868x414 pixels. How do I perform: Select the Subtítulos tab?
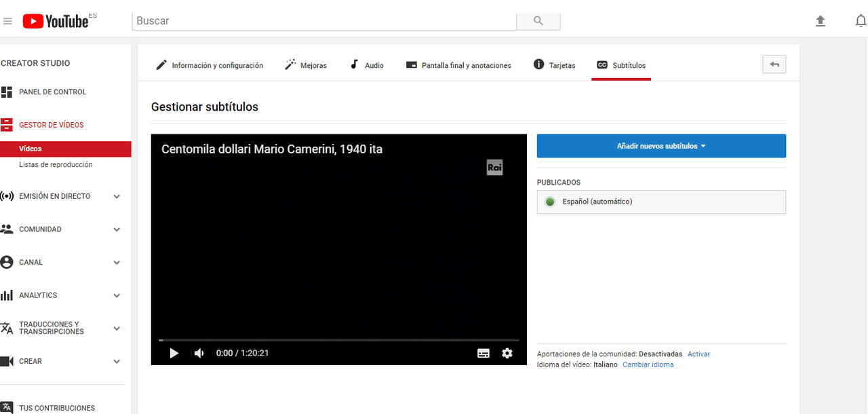pyautogui.click(x=621, y=65)
